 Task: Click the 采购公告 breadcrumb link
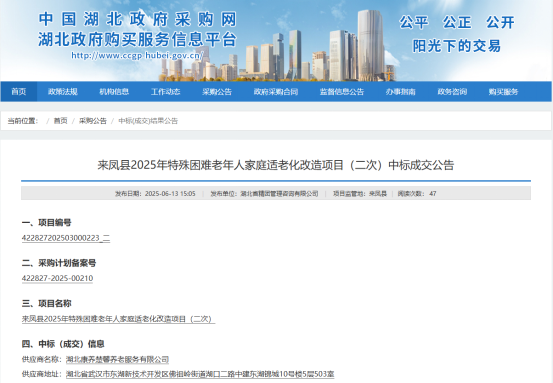point(93,121)
